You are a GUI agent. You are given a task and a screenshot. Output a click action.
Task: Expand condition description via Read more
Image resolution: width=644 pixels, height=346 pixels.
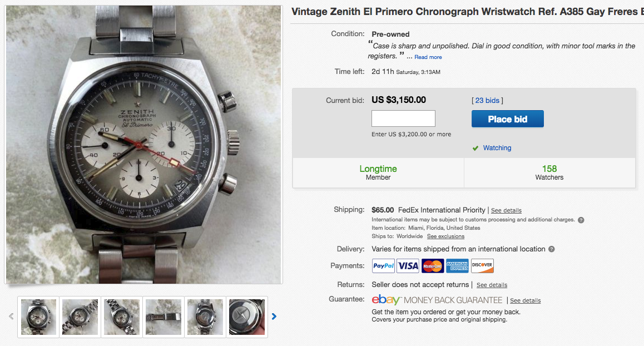click(428, 57)
